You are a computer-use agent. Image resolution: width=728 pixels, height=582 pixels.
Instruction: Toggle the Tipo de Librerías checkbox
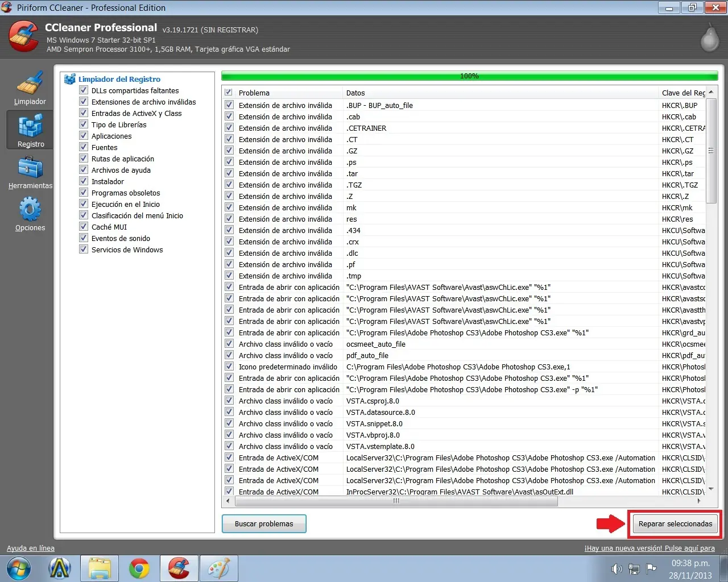pyautogui.click(x=84, y=124)
